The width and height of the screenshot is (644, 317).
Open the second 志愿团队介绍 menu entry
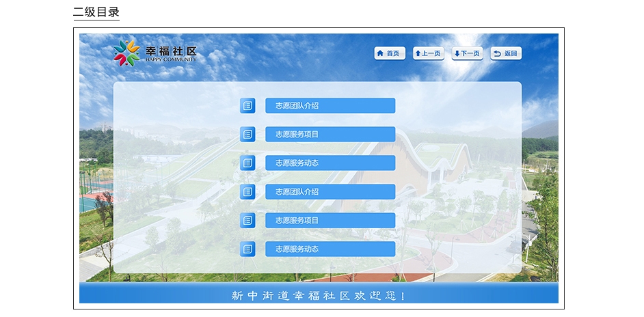[330, 192]
